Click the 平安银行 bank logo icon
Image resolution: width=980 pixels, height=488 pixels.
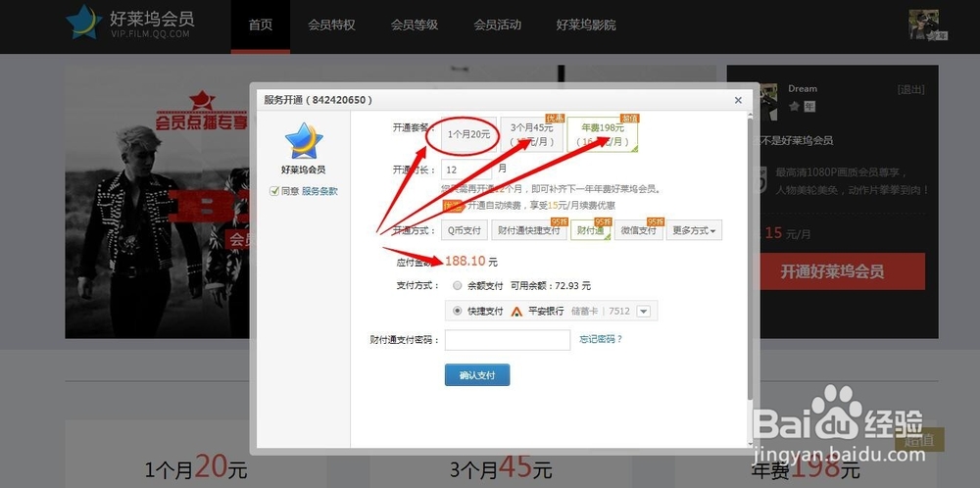coord(516,312)
